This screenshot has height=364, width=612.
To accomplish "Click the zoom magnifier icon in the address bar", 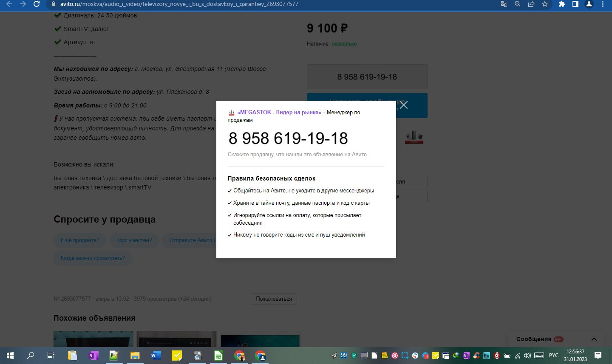I will click(518, 4).
